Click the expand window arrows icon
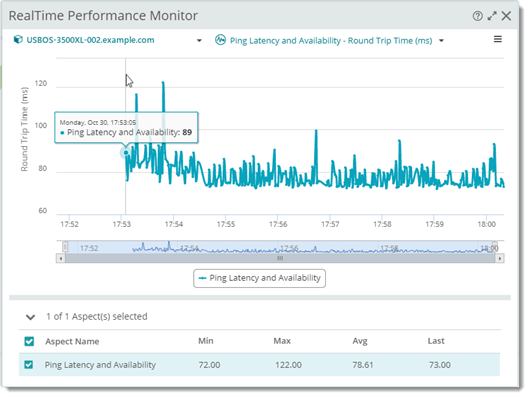The width and height of the screenshot is (529, 397). pos(492,16)
